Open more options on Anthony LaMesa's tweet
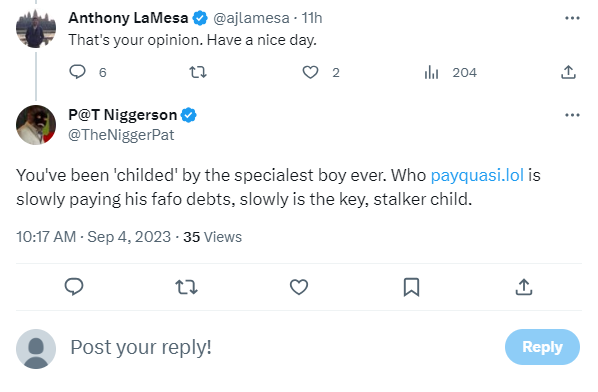 pos(572,18)
